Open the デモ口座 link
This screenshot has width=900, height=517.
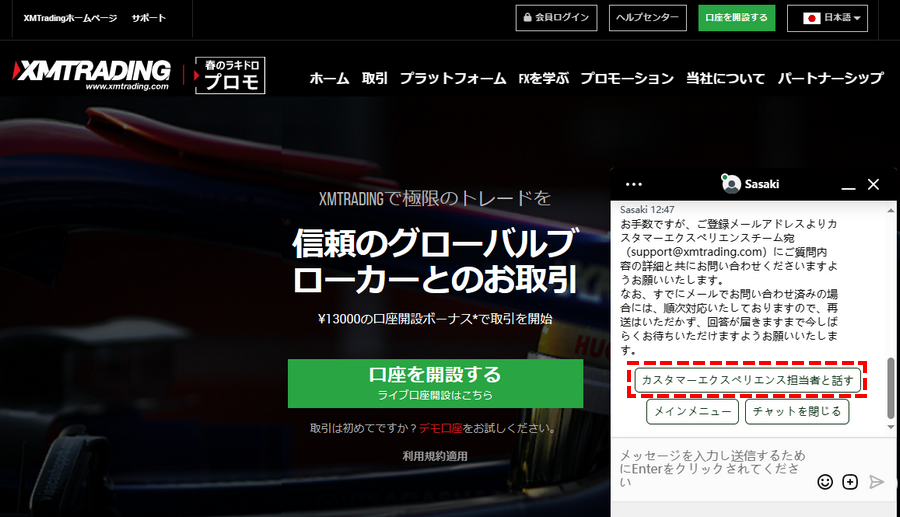[440, 428]
